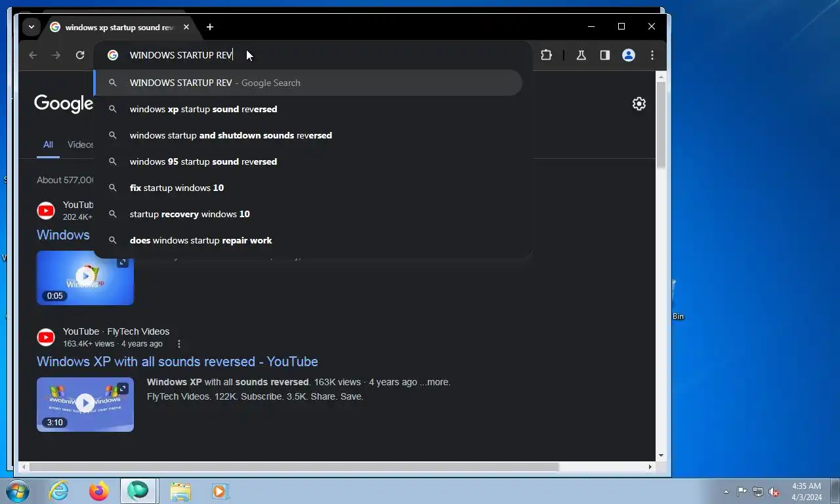840x504 pixels.
Task: Click the browser back arrow
Action: 33,55
